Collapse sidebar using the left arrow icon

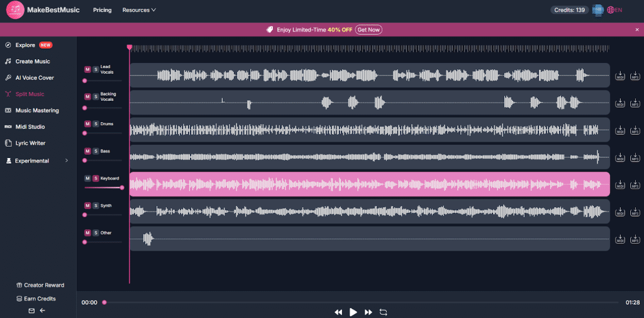tap(43, 310)
